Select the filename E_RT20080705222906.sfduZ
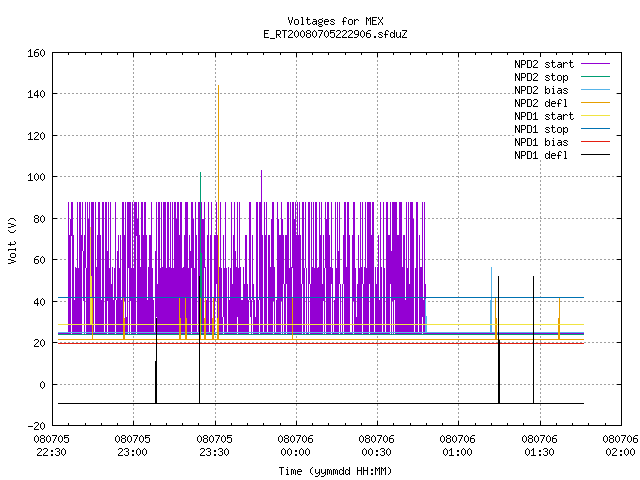Screen dimensions: 640x480 335,34
